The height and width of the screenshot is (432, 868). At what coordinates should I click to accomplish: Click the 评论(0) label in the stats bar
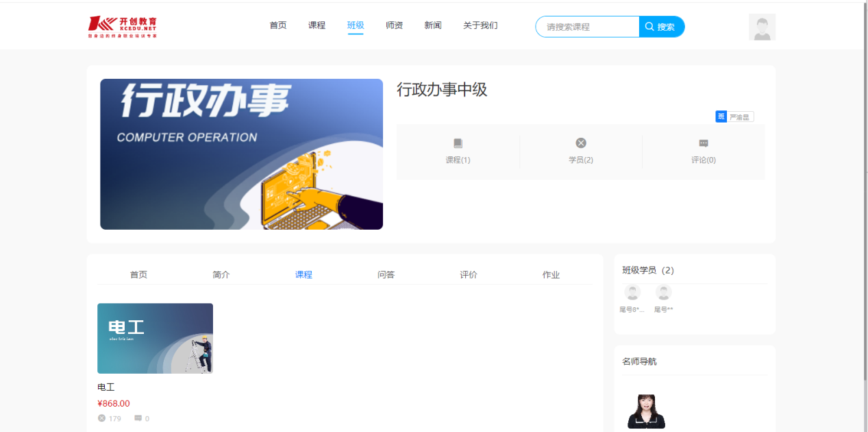[704, 160]
